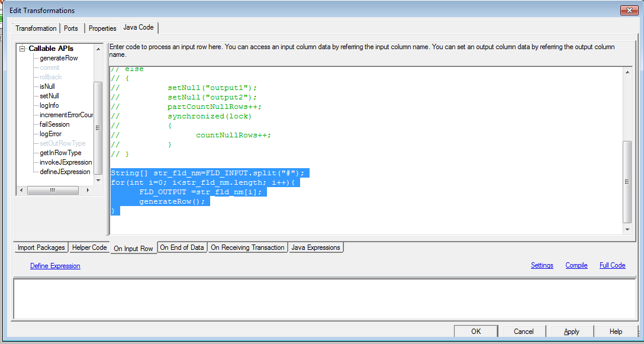The image size is (644, 344).
Task: Open the Ports tab
Action: pos(71,28)
